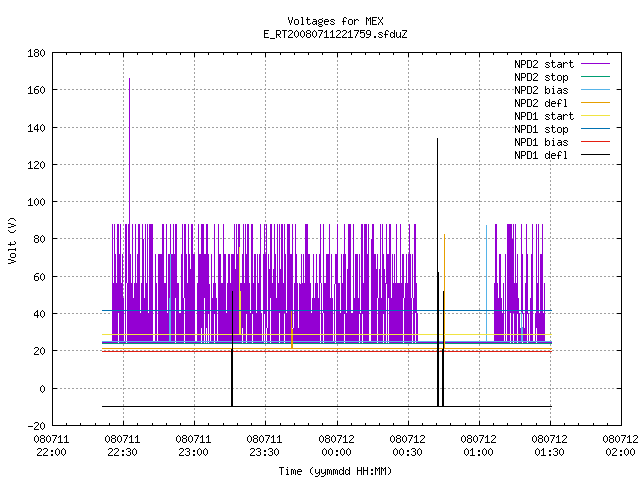Click the 160 y-axis tick label
Image resolution: width=640 pixels, height=480 pixels.
(36, 90)
